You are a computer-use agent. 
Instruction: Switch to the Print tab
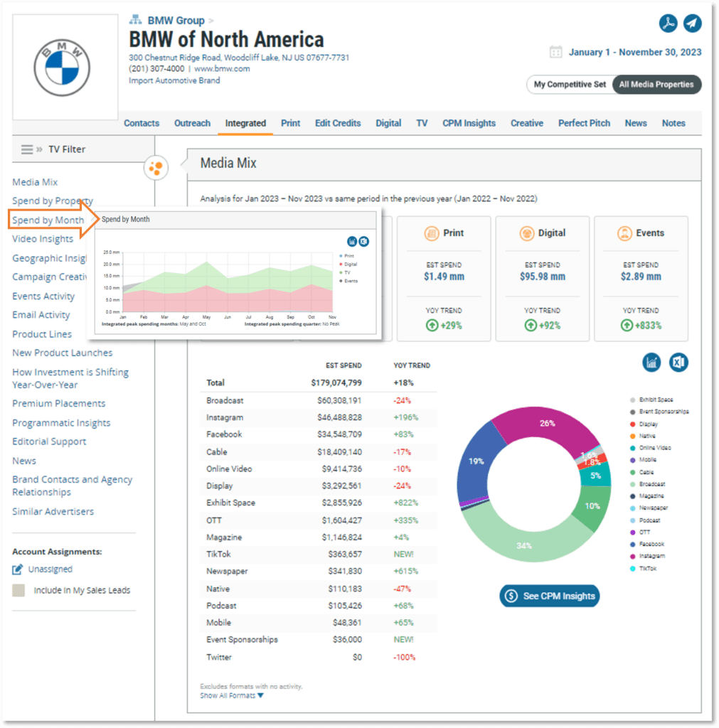[x=291, y=123]
